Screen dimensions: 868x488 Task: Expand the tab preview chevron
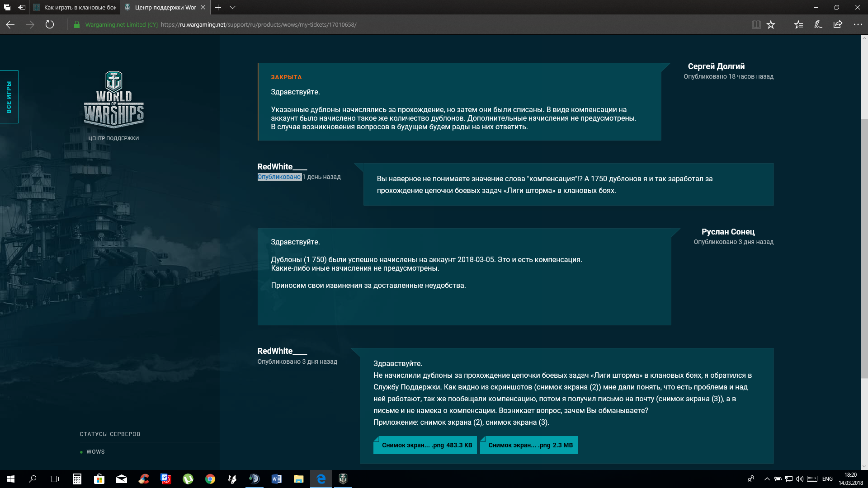[232, 7]
